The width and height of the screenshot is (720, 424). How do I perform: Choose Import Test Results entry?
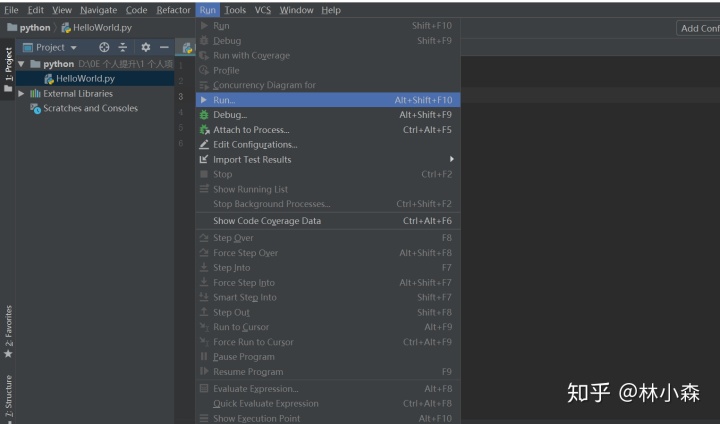tap(328, 159)
